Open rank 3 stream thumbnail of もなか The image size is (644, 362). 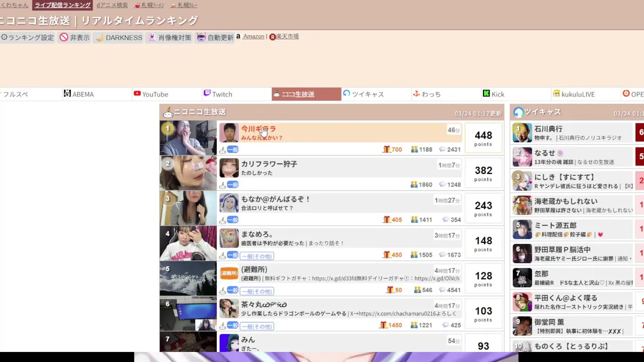[188, 208]
